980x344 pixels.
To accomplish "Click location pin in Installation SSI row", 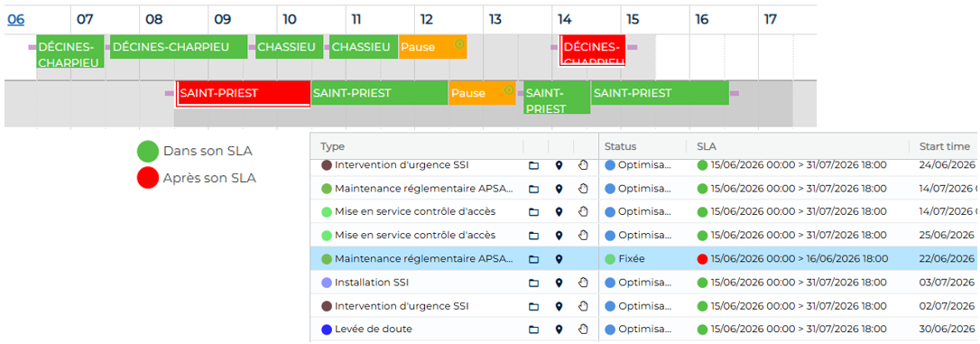I will click(559, 283).
